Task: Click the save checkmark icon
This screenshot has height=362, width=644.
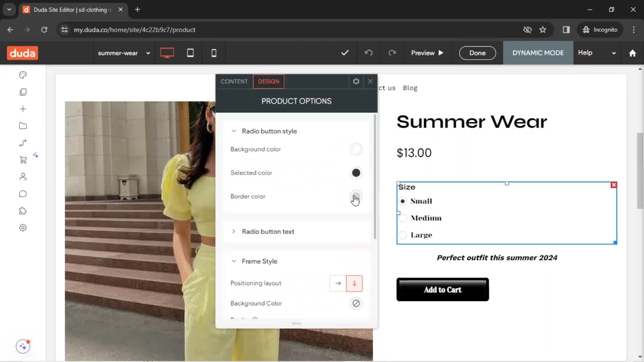Action: [x=345, y=53]
